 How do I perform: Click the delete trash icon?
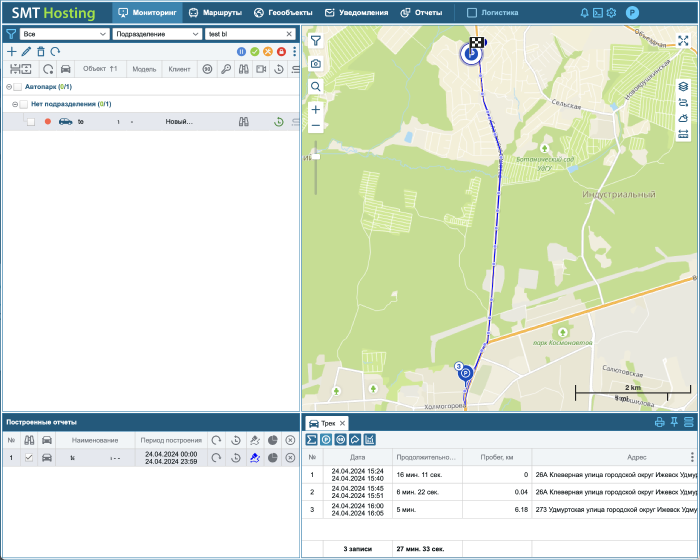[41, 51]
